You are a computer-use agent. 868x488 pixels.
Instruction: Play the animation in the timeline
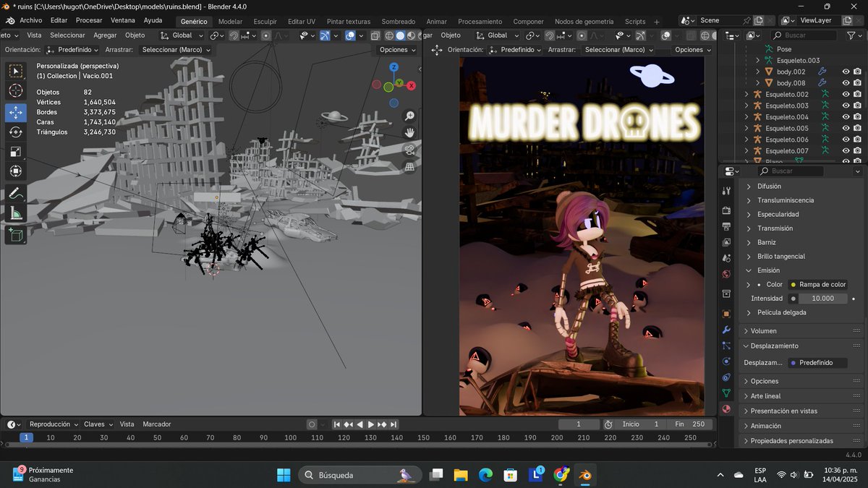click(371, 424)
